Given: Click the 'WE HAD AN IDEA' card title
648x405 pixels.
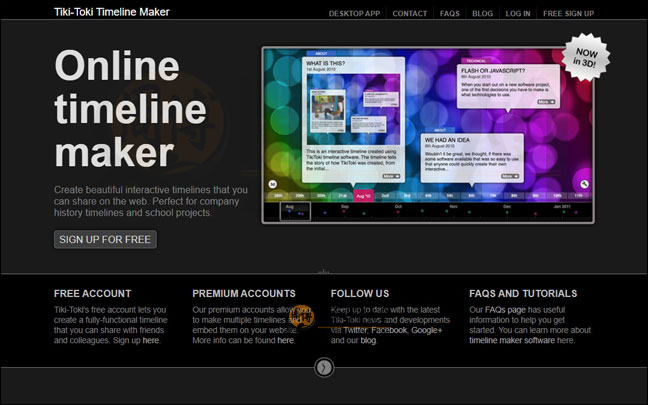Looking at the screenshot, I should [x=447, y=140].
